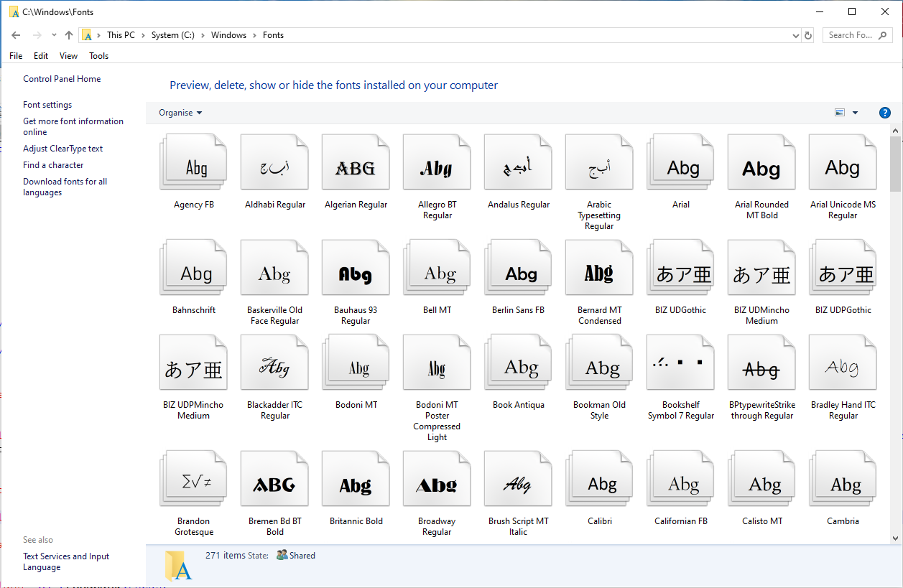Select the Bauhaus 93 Regular font icon
Viewport: 903px width, 588px height.
click(356, 269)
